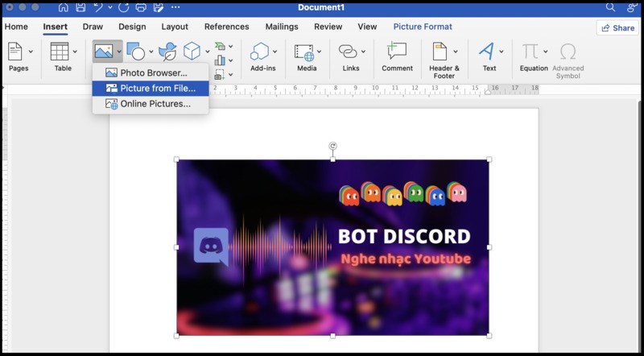This screenshot has width=644, height=356.
Task: Save the document with floppy disk icon
Action: pyautogui.click(x=81, y=7)
